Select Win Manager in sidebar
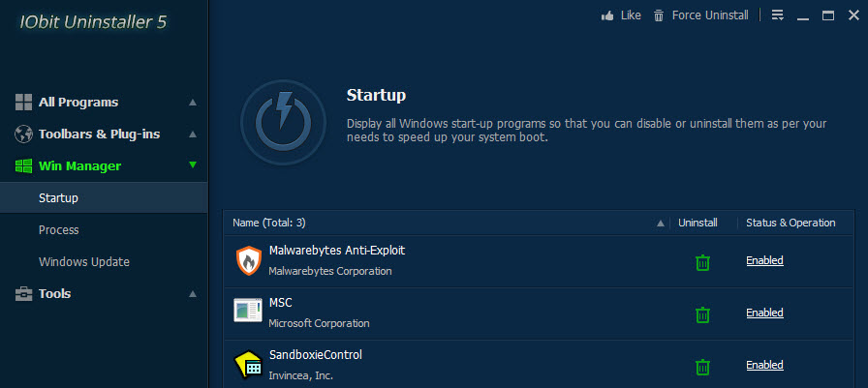This screenshot has width=868, height=388. coord(79,165)
